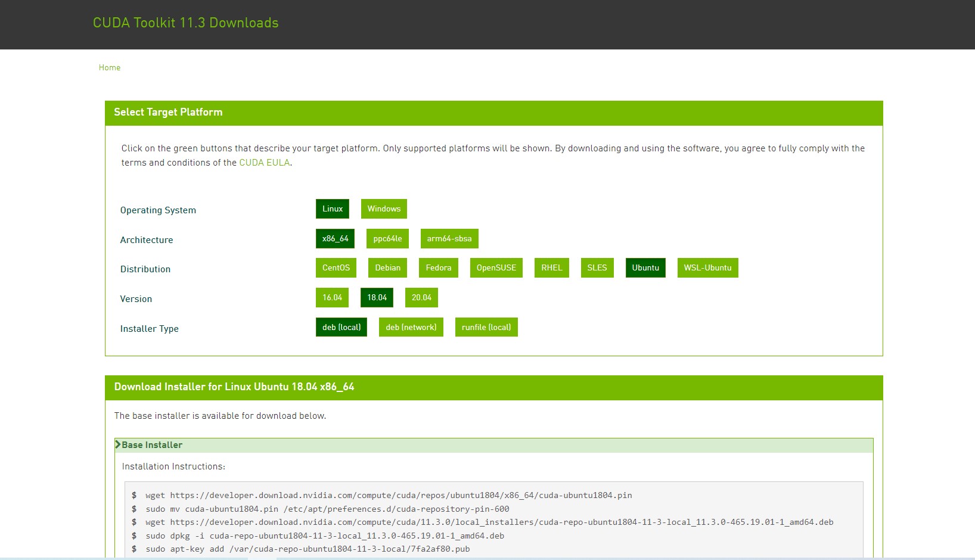The width and height of the screenshot is (975, 560).
Task: Choose the arm64-sbsa architecture
Action: click(x=449, y=238)
